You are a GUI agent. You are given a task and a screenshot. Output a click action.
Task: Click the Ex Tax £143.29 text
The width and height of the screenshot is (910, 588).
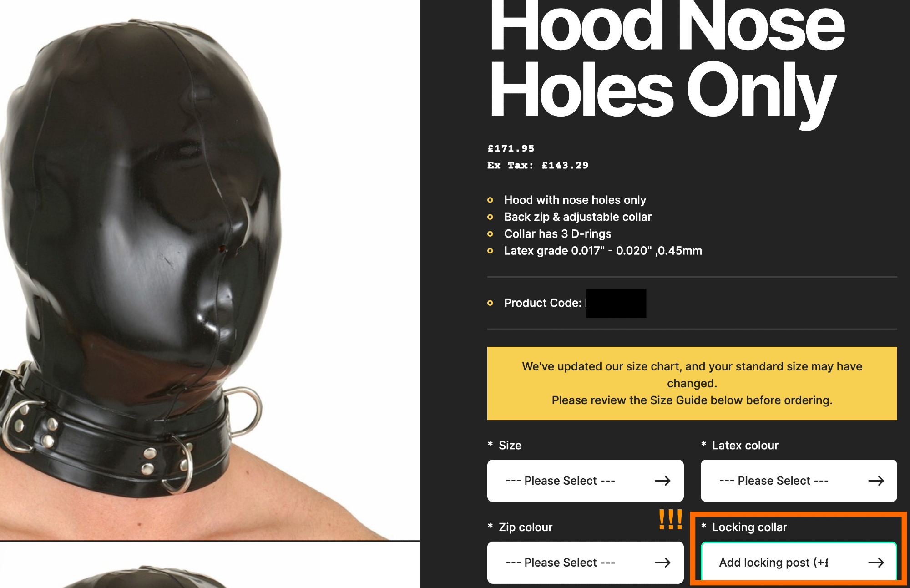click(x=538, y=165)
